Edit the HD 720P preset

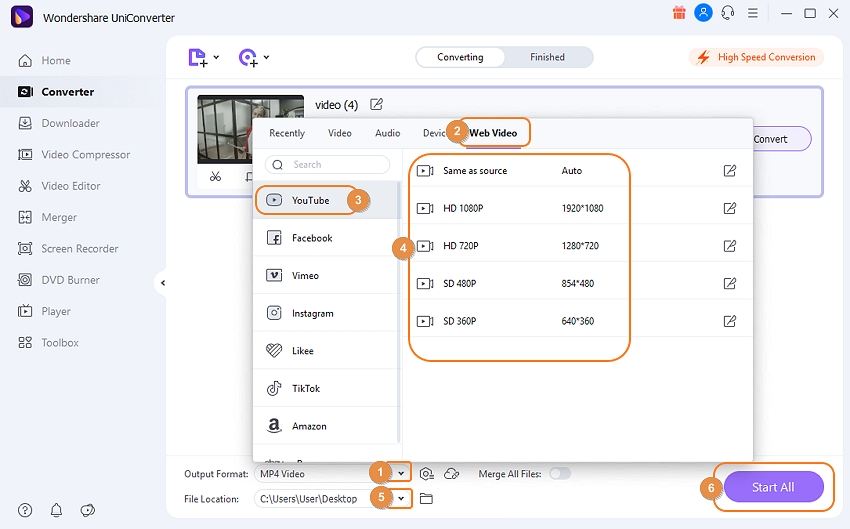[x=730, y=246]
